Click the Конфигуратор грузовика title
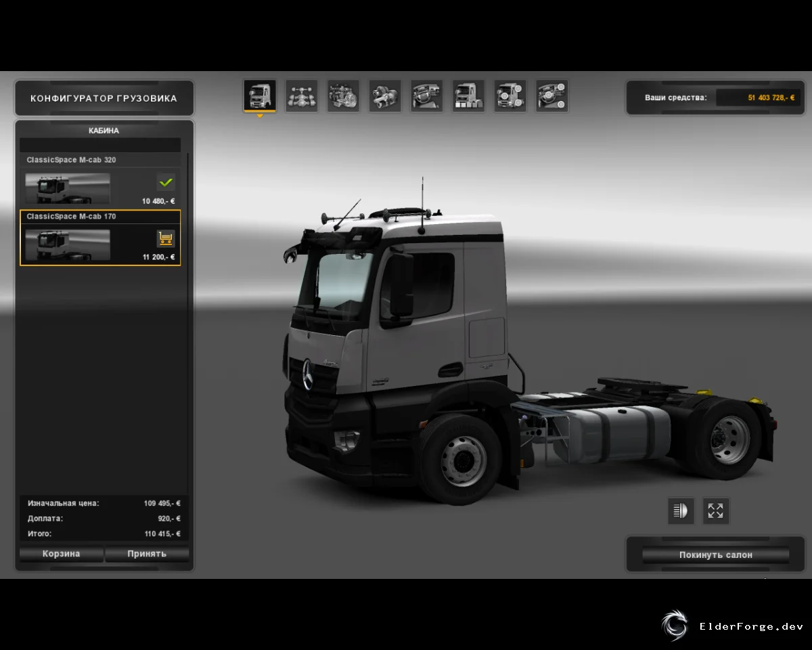Screen dimensions: 812x650 click(x=104, y=98)
